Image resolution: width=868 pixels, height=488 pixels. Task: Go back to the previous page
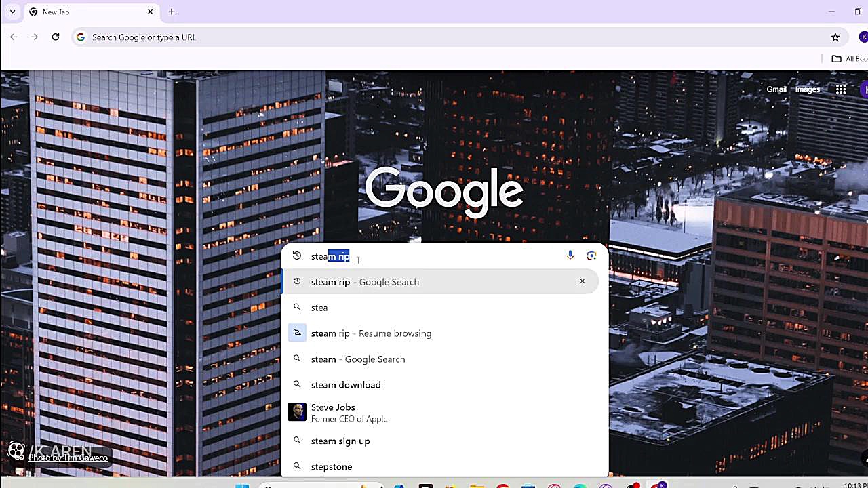(14, 37)
